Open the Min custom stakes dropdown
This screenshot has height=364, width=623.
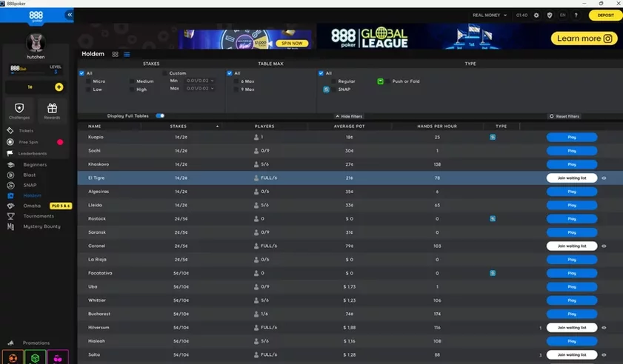[x=200, y=81]
